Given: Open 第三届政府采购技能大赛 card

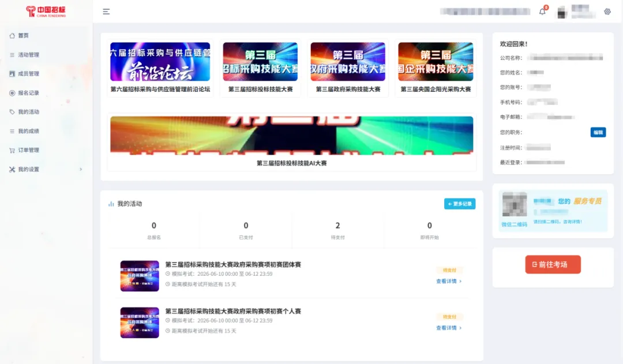Looking at the screenshot, I should click(348, 68).
